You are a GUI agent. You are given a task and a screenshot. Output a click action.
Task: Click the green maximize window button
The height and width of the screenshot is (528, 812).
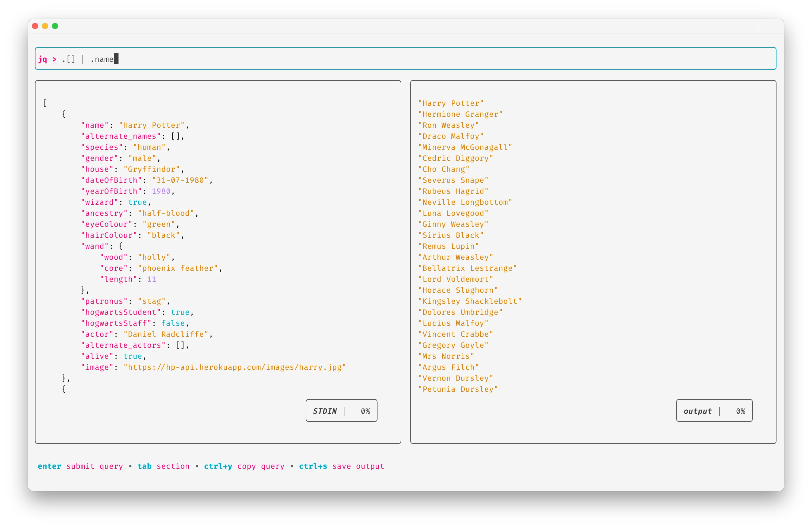coord(55,26)
